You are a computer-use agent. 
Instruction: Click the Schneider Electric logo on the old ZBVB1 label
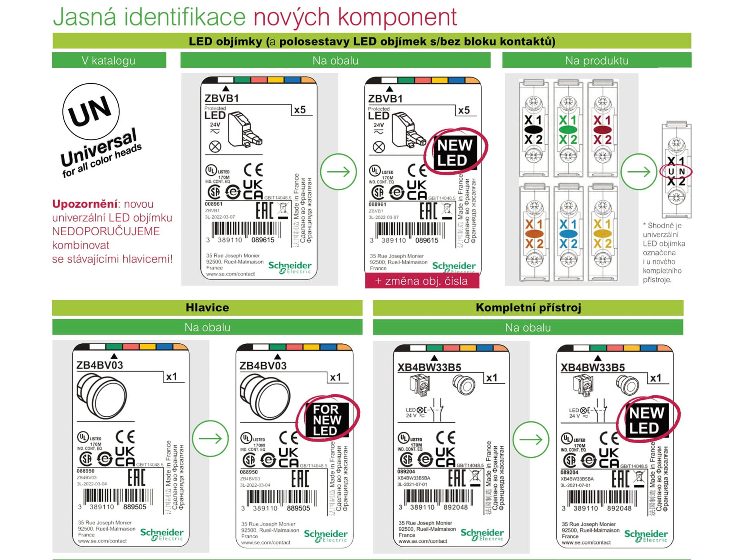click(x=290, y=267)
